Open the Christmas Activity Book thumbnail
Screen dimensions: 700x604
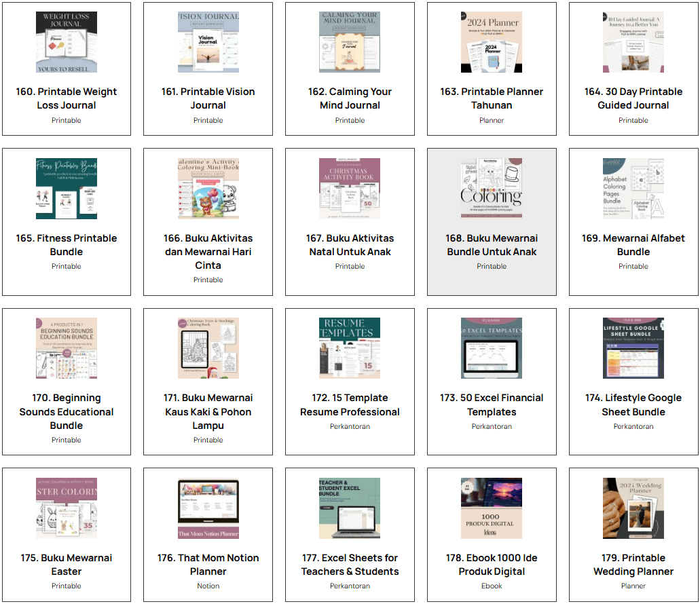[350, 189]
